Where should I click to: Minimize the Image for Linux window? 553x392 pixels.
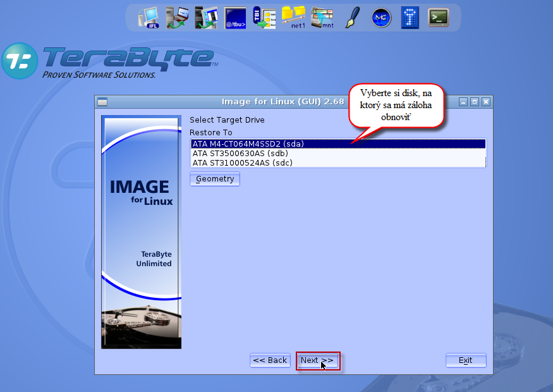[x=463, y=102]
